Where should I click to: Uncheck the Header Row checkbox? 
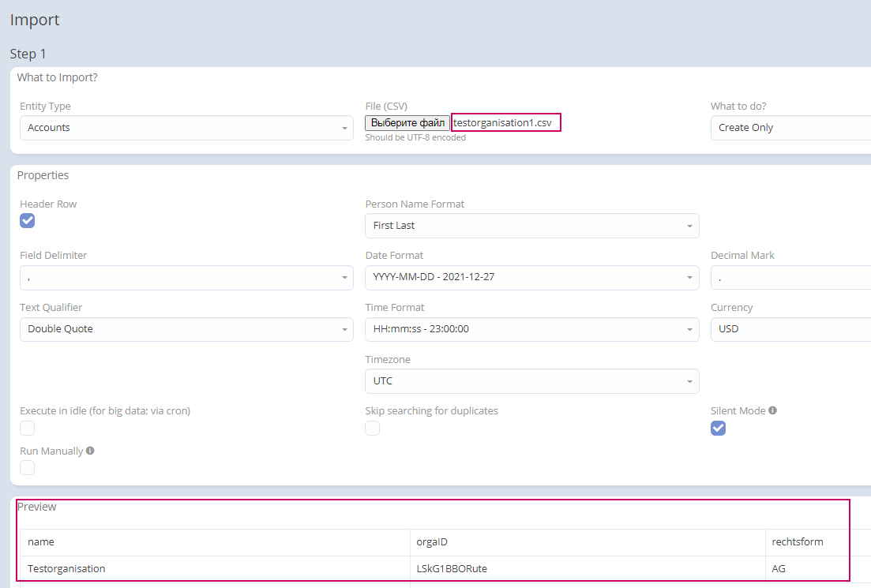[28, 220]
